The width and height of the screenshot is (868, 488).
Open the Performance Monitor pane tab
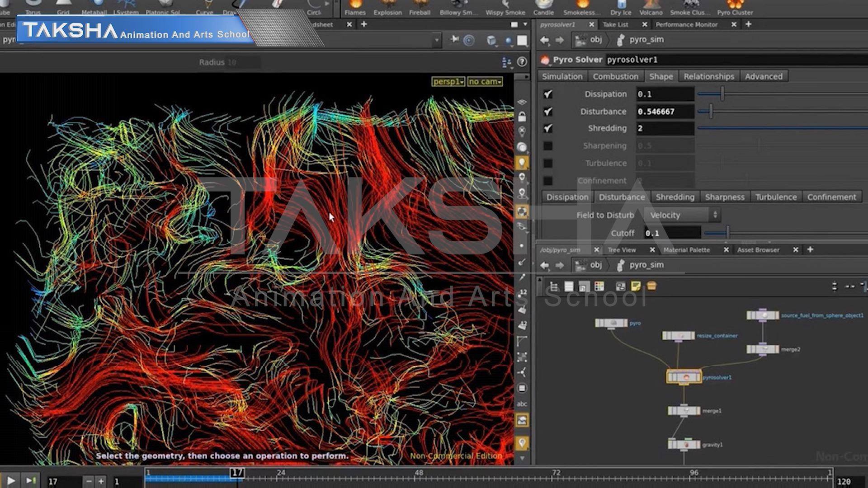[686, 24]
